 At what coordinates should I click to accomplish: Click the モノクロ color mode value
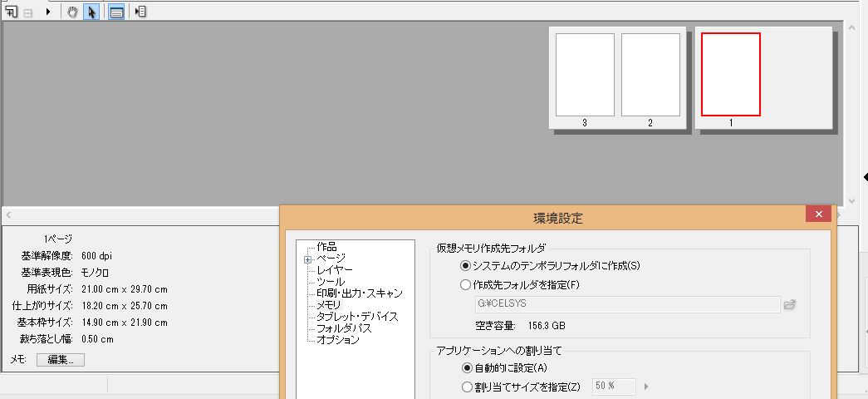click(96, 273)
